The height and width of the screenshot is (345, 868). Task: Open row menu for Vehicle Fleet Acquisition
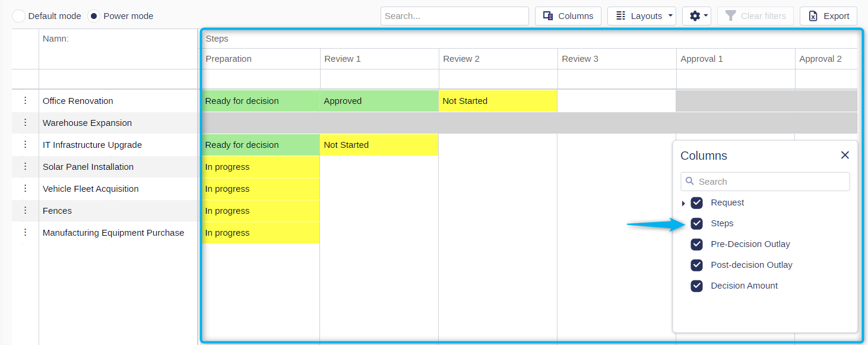click(x=25, y=188)
